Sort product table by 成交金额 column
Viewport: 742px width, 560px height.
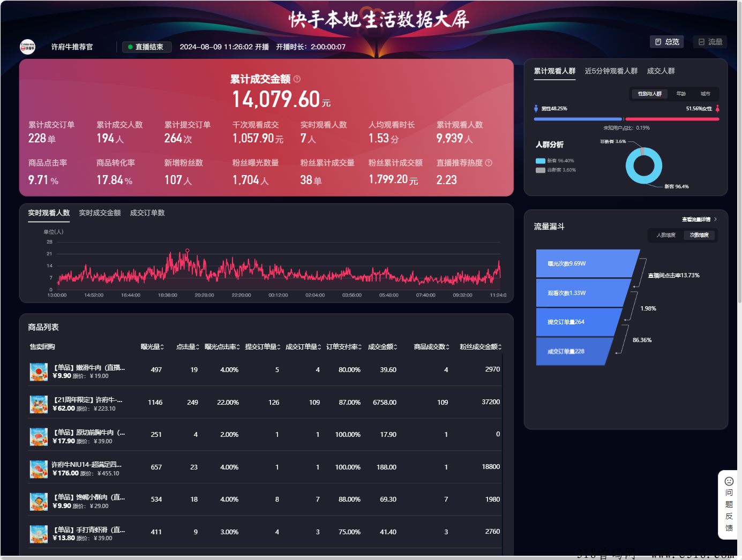[x=383, y=347]
